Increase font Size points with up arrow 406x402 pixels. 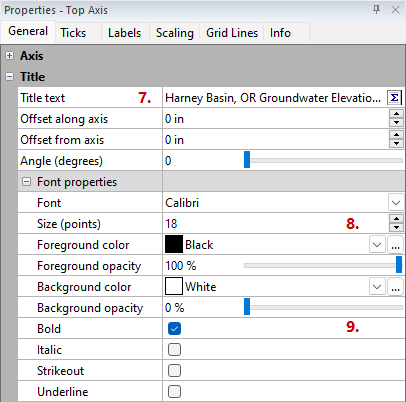click(396, 219)
